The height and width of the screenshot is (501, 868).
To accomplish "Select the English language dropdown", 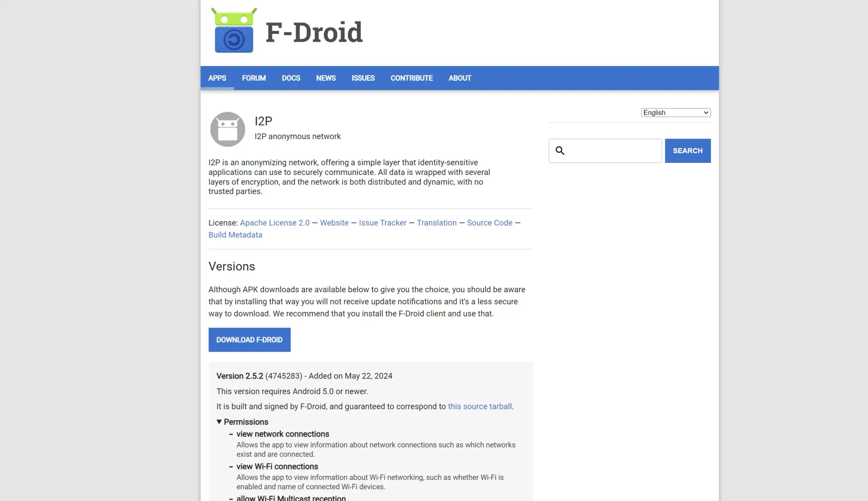I will (675, 112).
